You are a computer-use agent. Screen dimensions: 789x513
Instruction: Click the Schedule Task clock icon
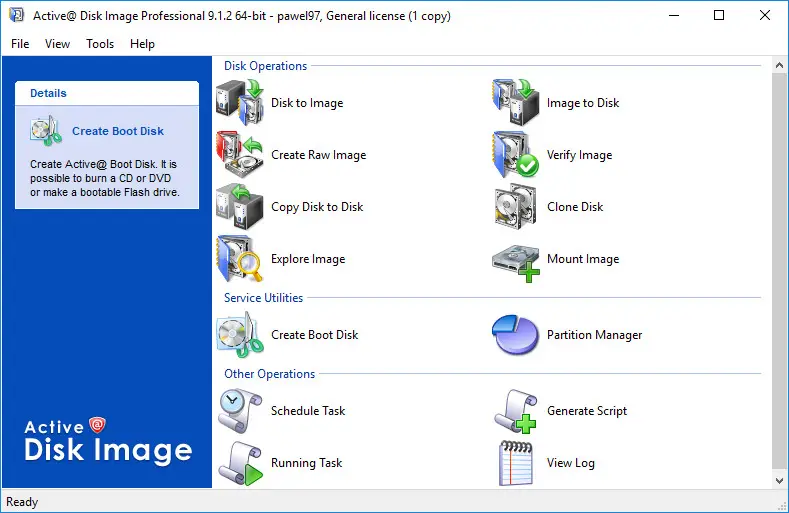(240, 411)
